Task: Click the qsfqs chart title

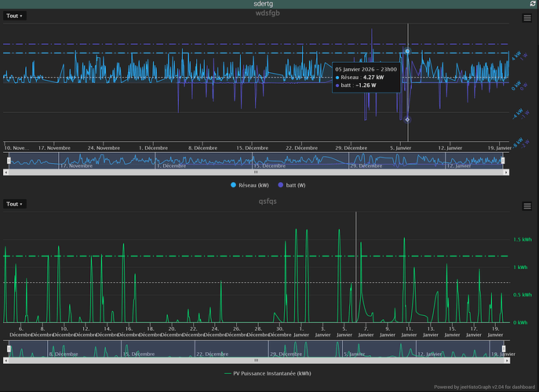Action: click(x=269, y=201)
